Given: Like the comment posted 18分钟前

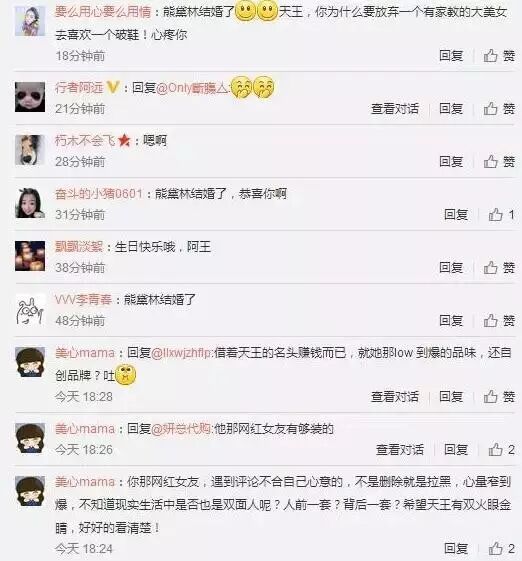Looking at the screenshot, I should [x=499, y=56].
